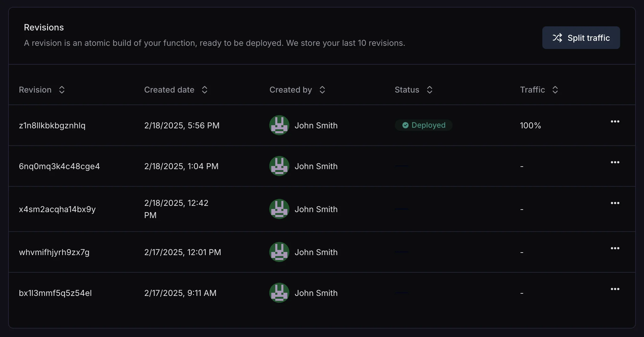Image resolution: width=644 pixels, height=337 pixels.
Task: Click John Smith name in whvmifhjyrh9zx7g row
Action: [316, 252]
